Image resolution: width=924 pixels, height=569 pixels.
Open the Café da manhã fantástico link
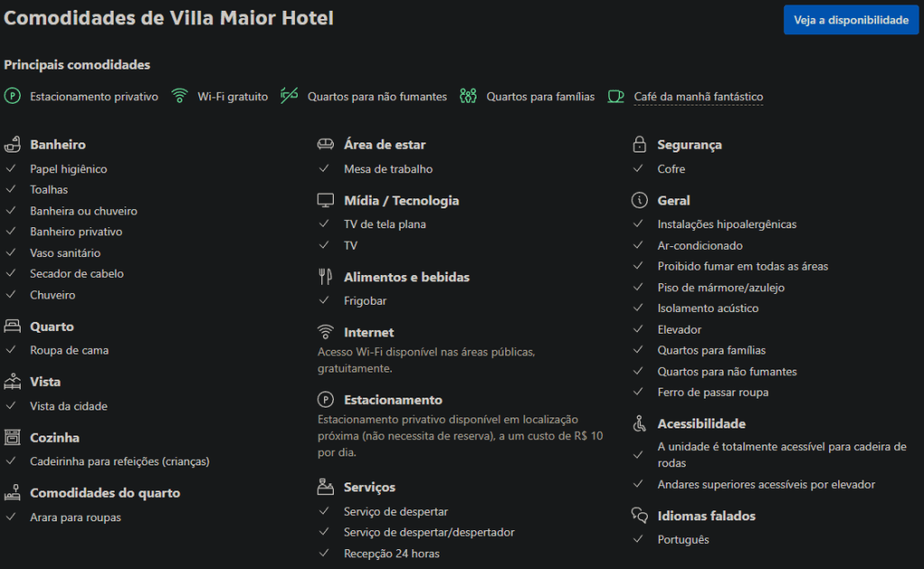click(698, 96)
